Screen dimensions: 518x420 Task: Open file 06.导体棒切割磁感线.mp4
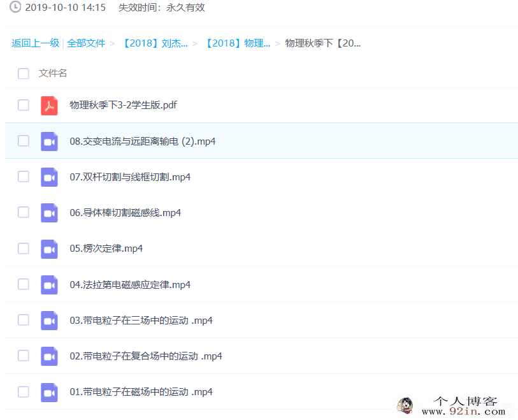point(126,213)
